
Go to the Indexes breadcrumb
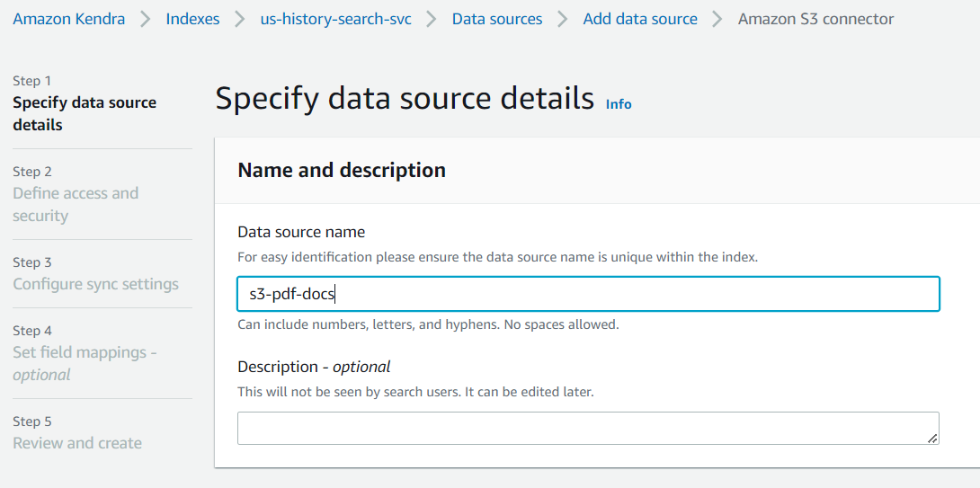(x=192, y=20)
